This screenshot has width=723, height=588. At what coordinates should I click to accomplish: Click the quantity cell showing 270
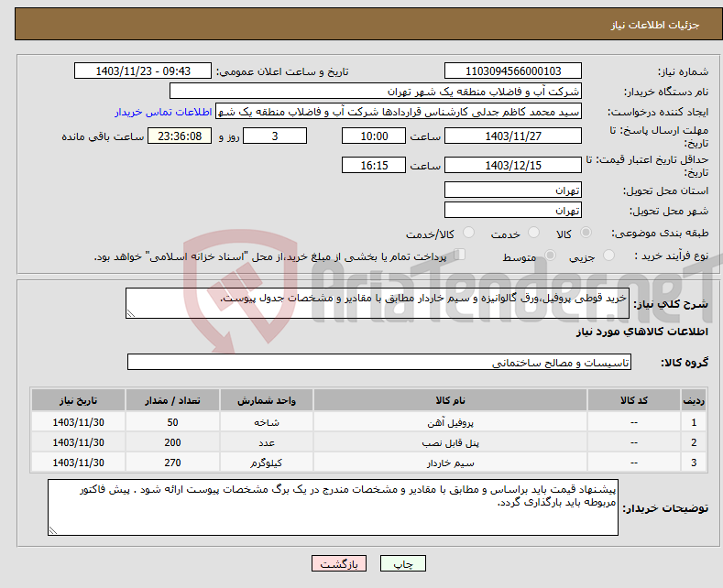tap(172, 463)
